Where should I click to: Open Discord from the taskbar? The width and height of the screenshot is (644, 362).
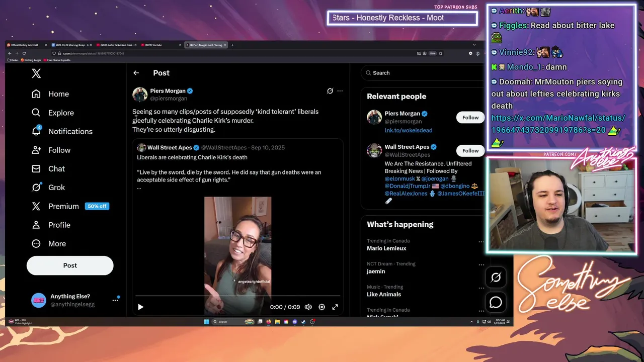tap(295, 322)
